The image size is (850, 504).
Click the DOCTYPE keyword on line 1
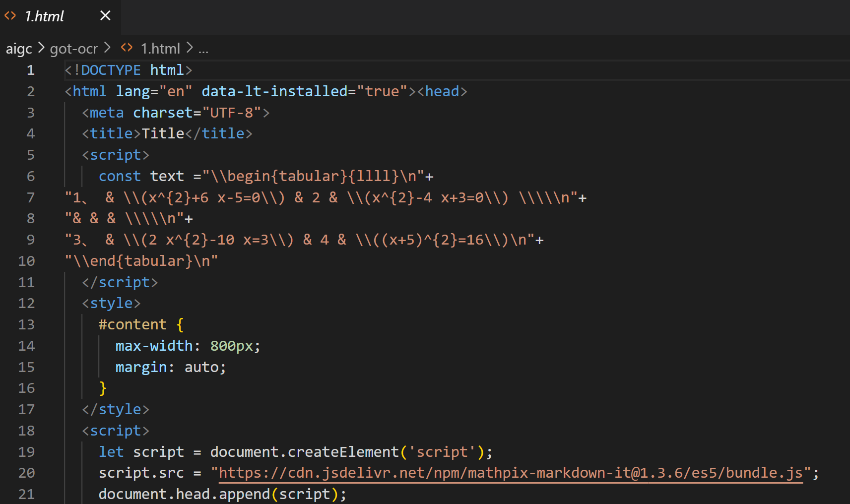point(111,70)
